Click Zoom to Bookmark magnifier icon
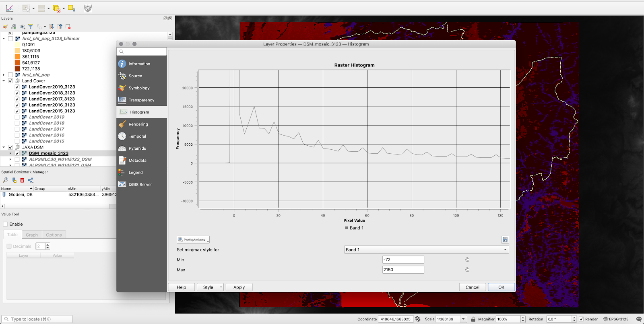Screen dimensions: 644x324 click(x=5, y=180)
